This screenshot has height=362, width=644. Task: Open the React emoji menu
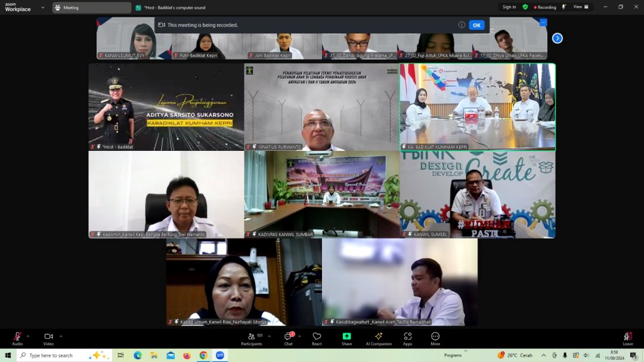click(x=317, y=338)
